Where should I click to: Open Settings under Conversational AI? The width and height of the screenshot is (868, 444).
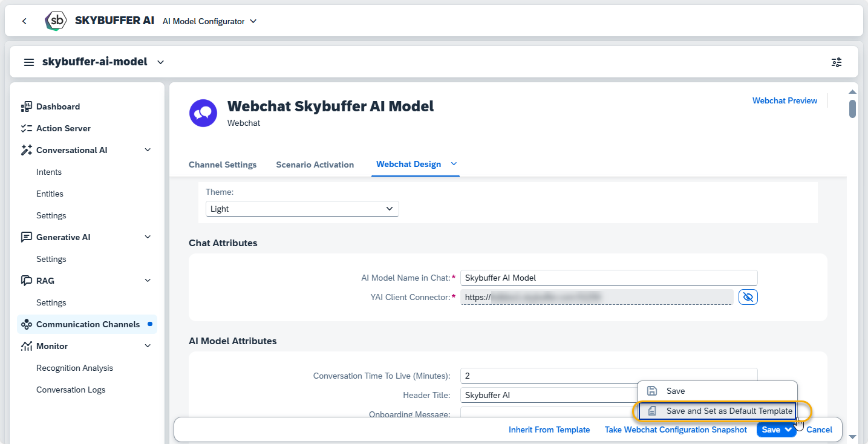click(51, 215)
